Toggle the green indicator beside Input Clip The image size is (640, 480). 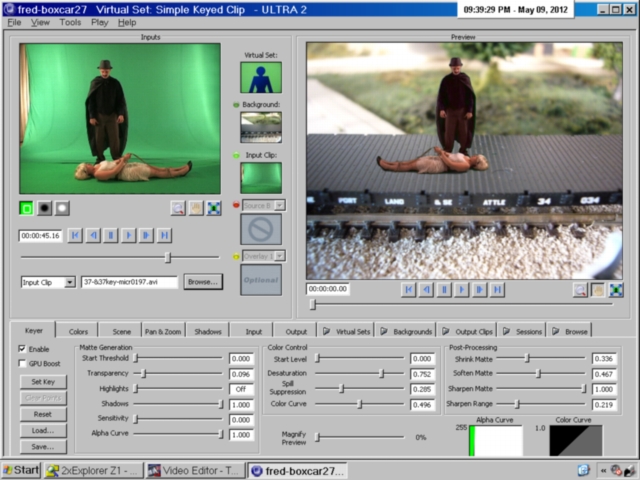pos(236,156)
